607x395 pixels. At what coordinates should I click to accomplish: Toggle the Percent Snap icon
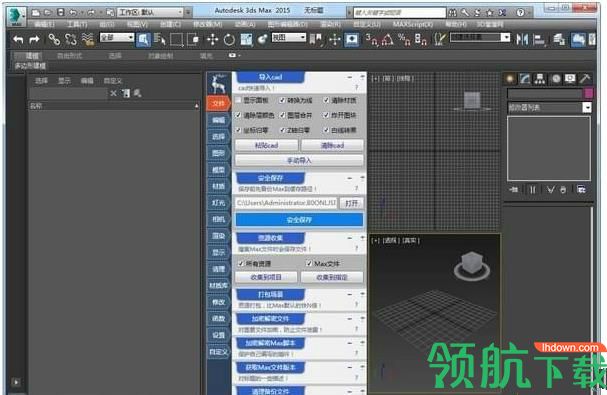point(404,40)
